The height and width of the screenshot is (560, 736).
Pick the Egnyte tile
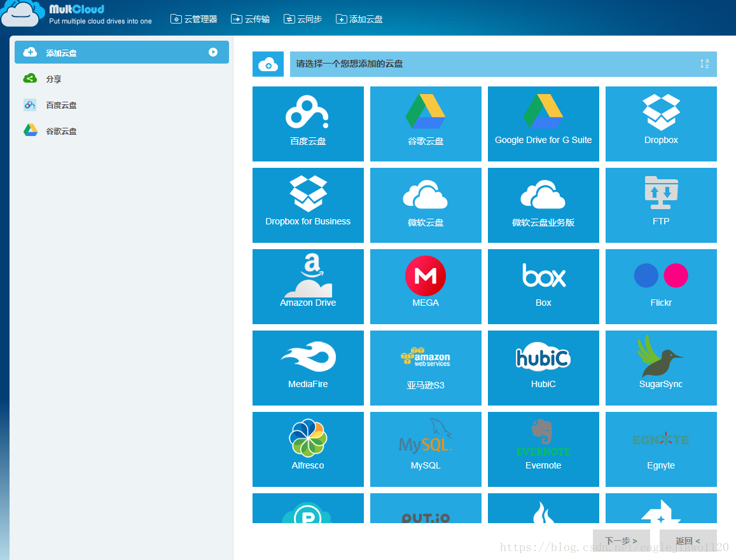pos(661,449)
